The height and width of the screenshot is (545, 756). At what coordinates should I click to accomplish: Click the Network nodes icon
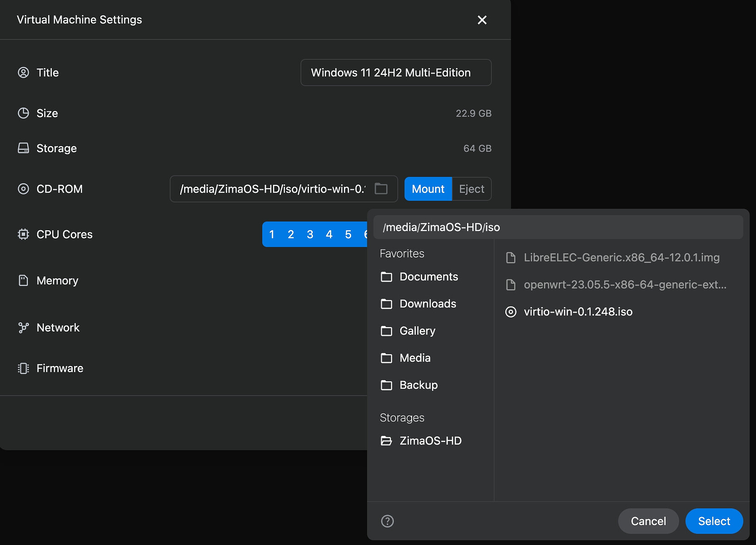pos(23,327)
